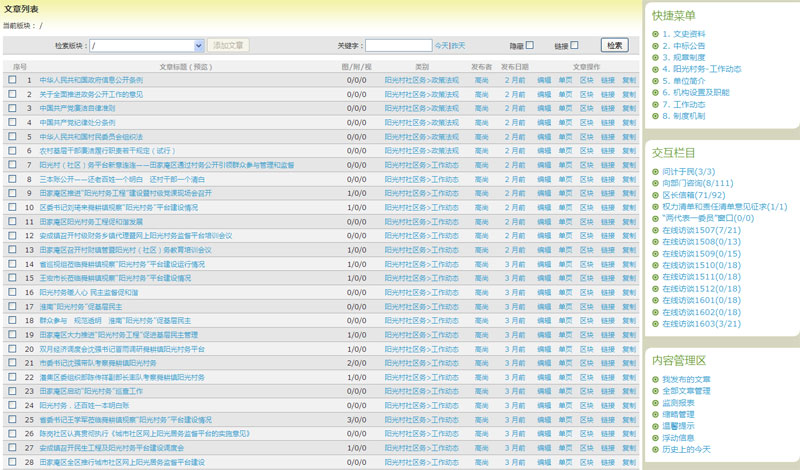This screenshot has height=470, width=800.
Task: Click the bullet icon beside 我发布的文章
Action: point(655,380)
